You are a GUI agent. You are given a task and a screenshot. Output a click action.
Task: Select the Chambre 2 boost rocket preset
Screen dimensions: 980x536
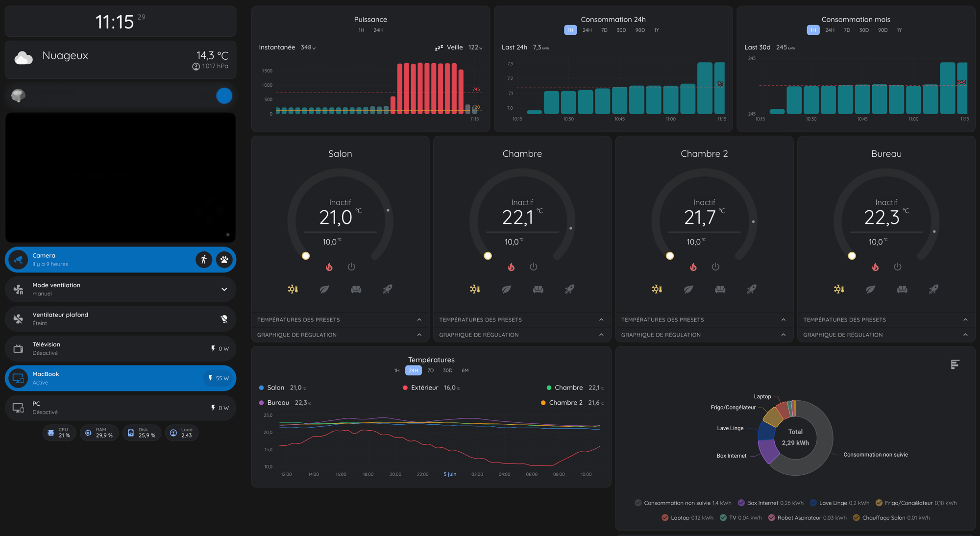point(752,289)
